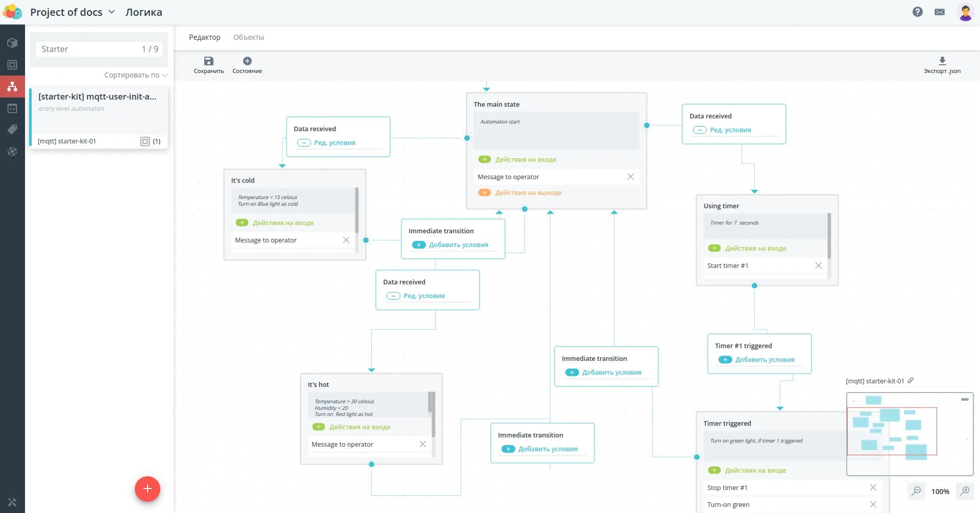This screenshot has height=513, width=980.
Task: Switch to the Объекты tab
Action: click(249, 37)
